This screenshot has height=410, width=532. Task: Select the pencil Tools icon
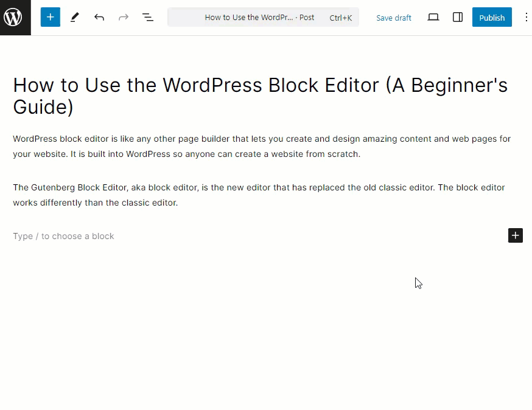(75, 17)
